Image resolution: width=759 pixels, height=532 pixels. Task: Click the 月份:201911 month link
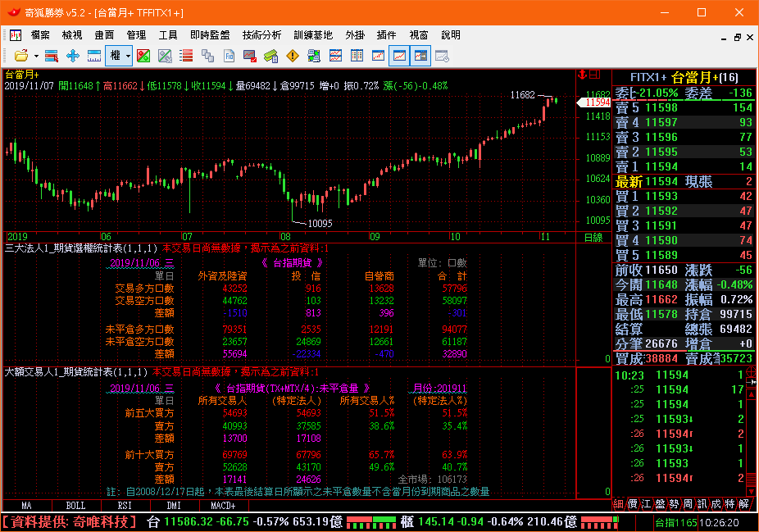tap(439, 389)
